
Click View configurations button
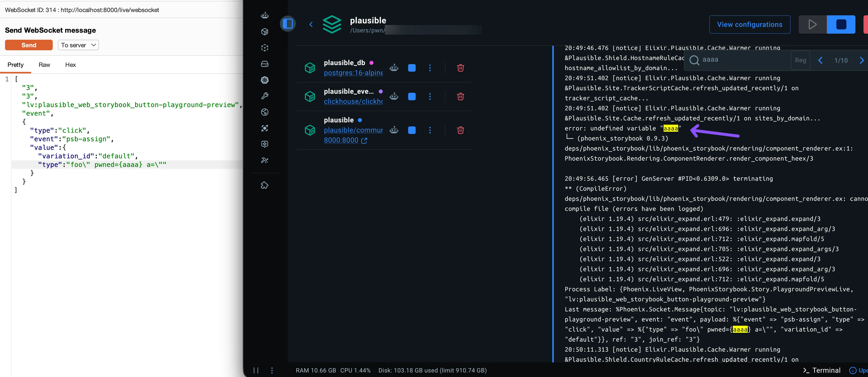(x=750, y=25)
